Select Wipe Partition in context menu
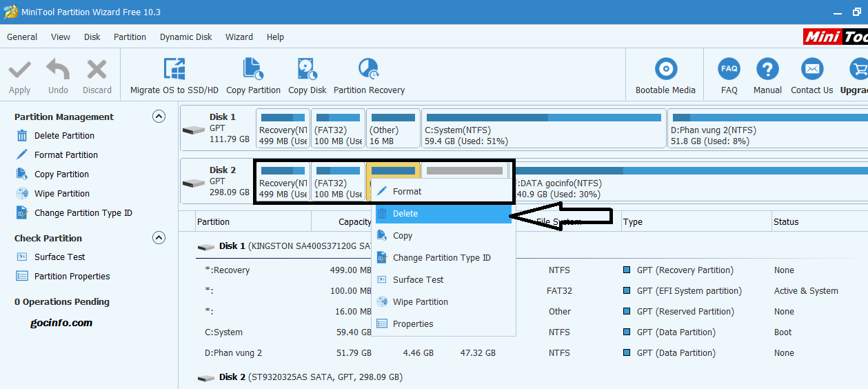The width and height of the screenshot is (868, 389). click(420, 302)
